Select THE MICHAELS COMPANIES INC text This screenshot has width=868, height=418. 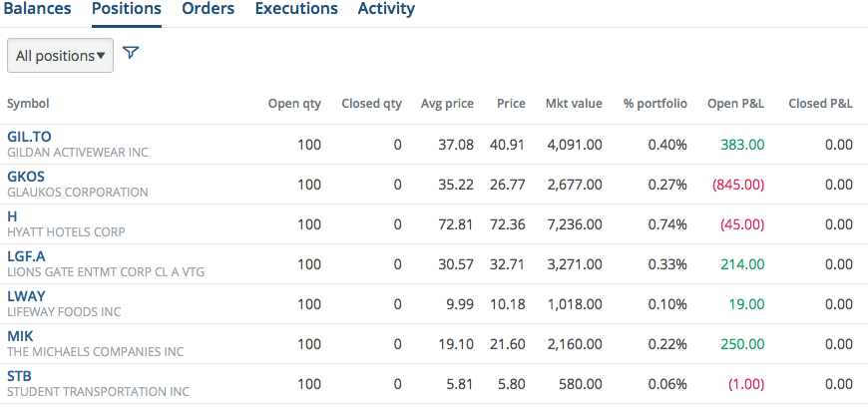pyautogui.click(x=95, y=351)
